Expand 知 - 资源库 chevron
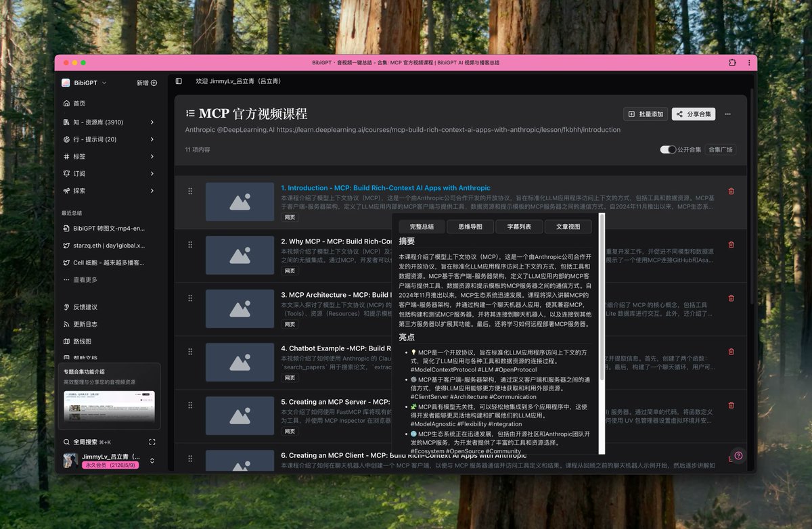 tap(152, 122)
